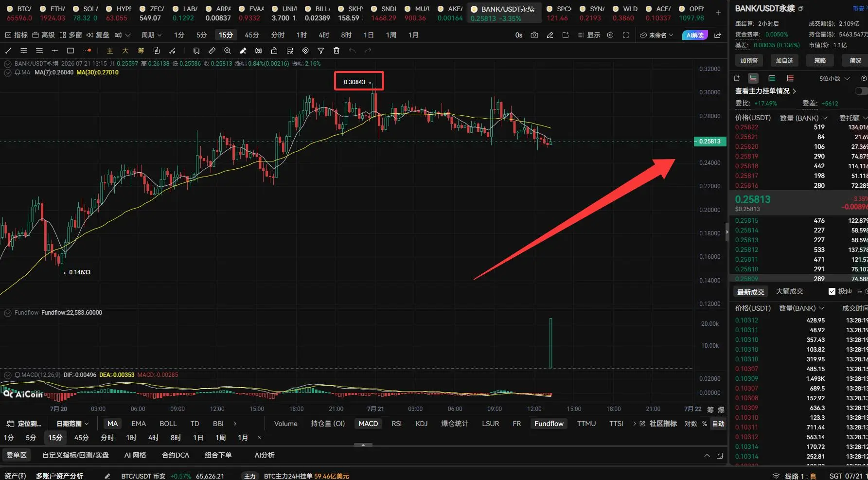Click the 显示 display options button

coord(589,35)
